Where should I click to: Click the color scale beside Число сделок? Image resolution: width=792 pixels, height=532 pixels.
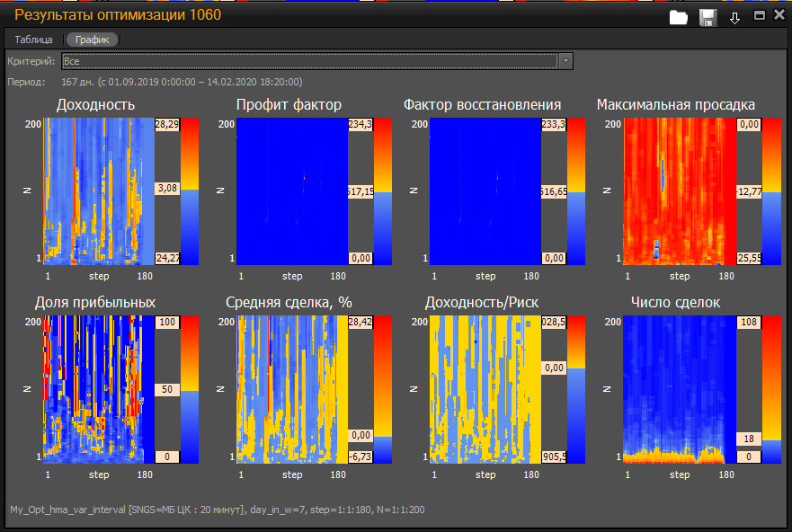click(771, 388)
